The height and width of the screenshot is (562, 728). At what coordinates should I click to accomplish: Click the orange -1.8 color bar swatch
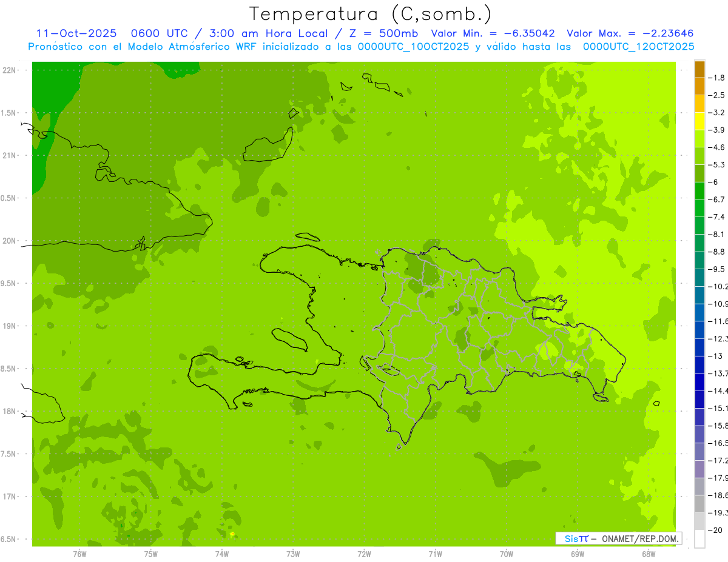699,69
